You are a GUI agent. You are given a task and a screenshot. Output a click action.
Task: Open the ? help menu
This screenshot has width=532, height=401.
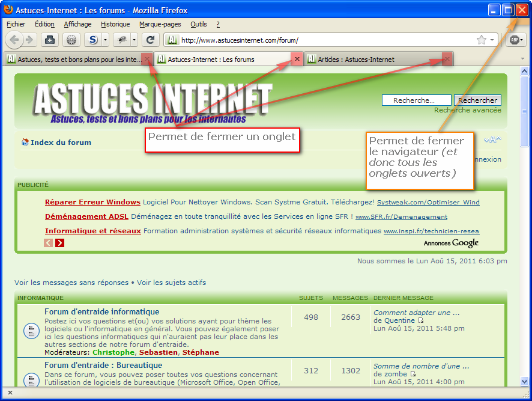pyautogui.click(x=218, y=24)
